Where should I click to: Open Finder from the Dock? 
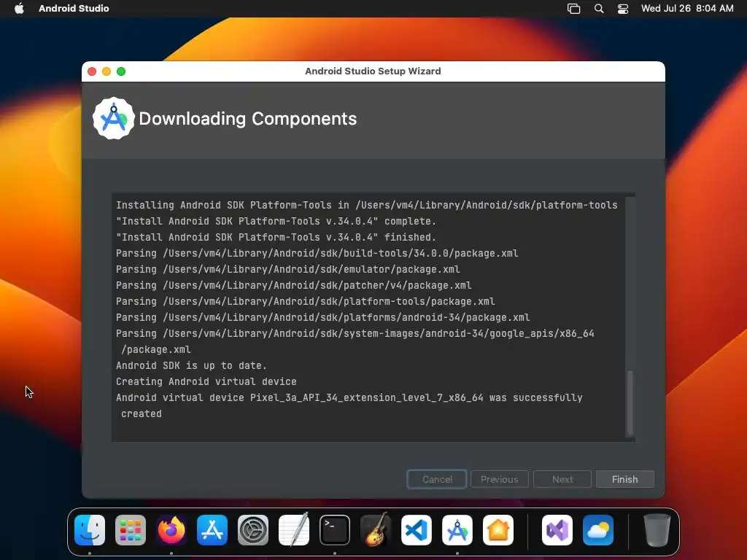[x=90, y=530]
